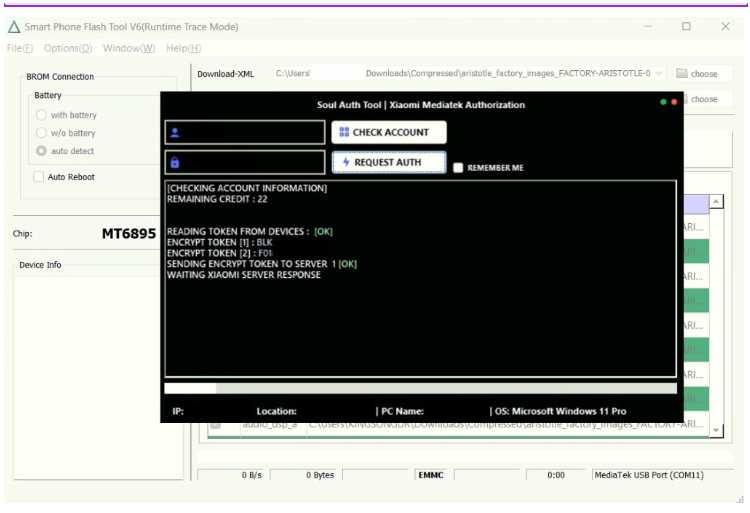
Task: Click the 'Location:' footer label
Action: (x=276, y=411)
